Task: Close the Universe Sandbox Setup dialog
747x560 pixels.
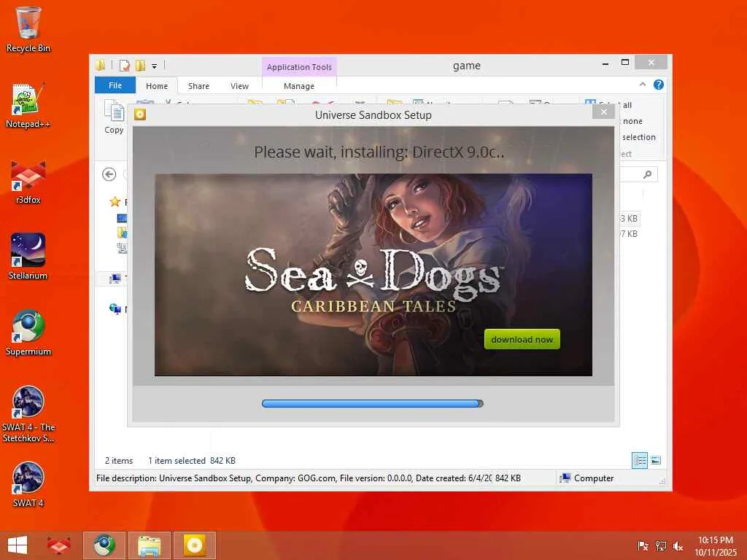Action: click(603, 112)
